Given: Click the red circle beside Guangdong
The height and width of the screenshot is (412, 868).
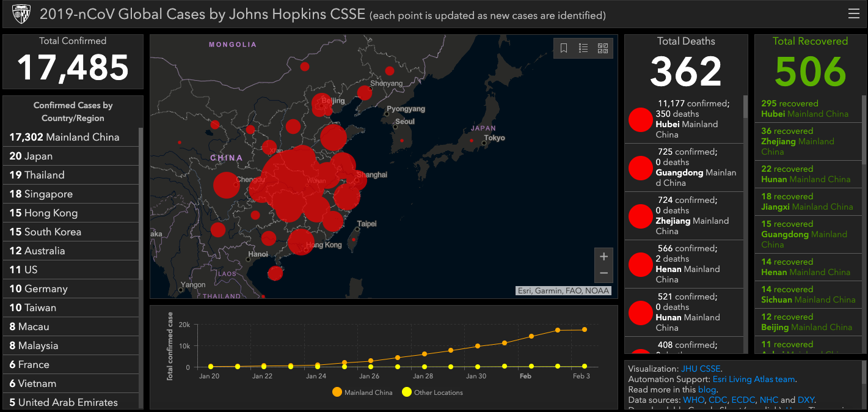Looking at the screenshot, I should [x=641, y=167].
